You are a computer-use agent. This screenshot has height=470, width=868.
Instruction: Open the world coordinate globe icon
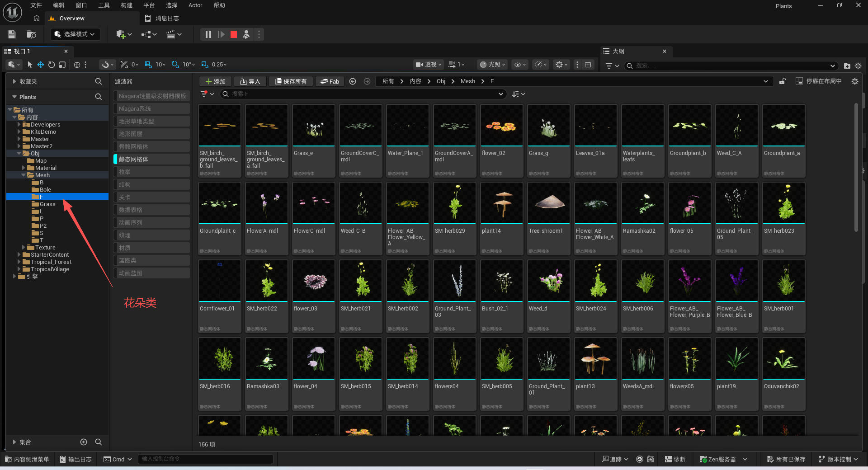pyautogui.click(x=77, y=65)
